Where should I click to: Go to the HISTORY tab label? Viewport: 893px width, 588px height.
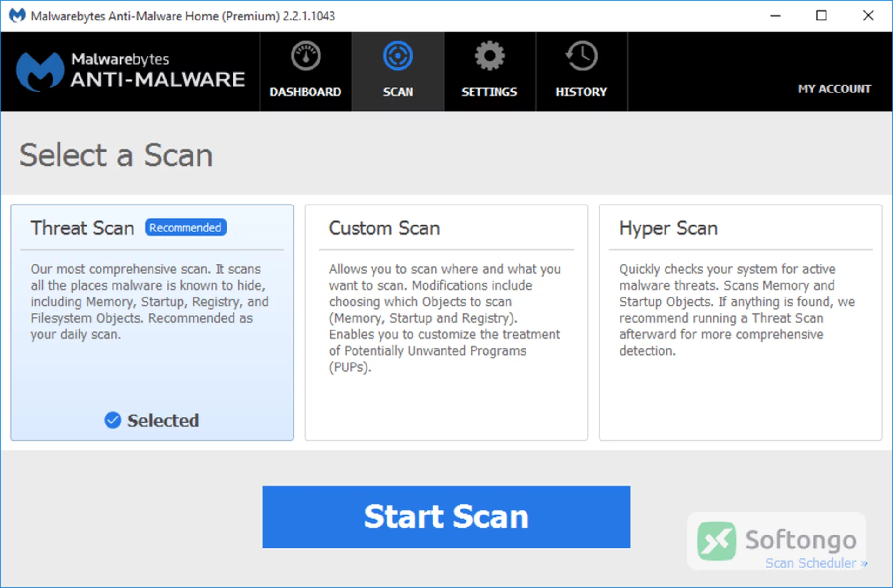(x=581, y=92)
